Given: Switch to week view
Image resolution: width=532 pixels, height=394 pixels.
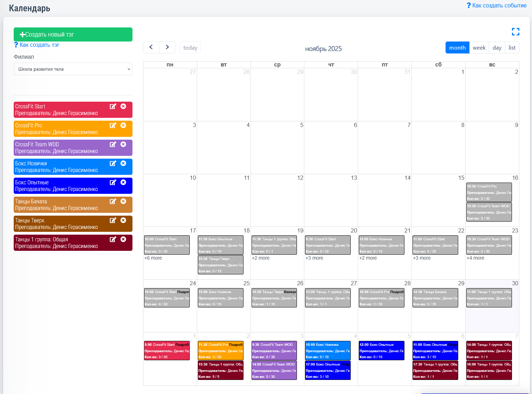Looking at the screenshot, I should [x=479, y=48].
